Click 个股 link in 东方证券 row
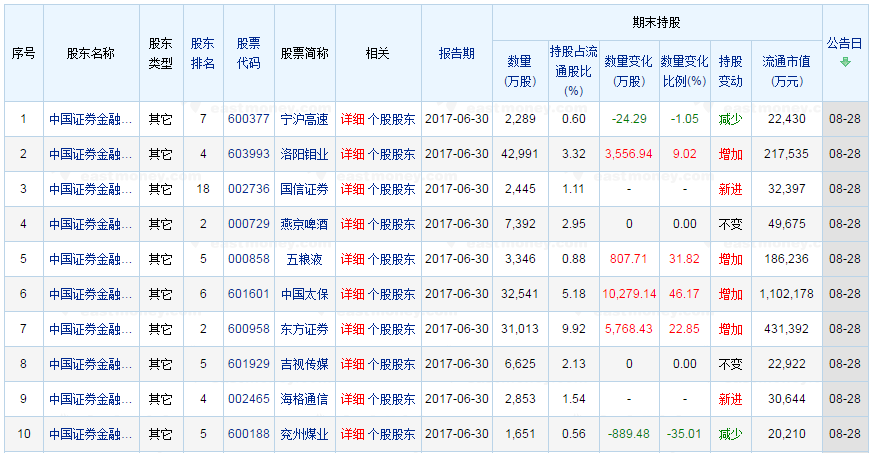The width and height of the screenshot is (873, 453). coord(379,329)
